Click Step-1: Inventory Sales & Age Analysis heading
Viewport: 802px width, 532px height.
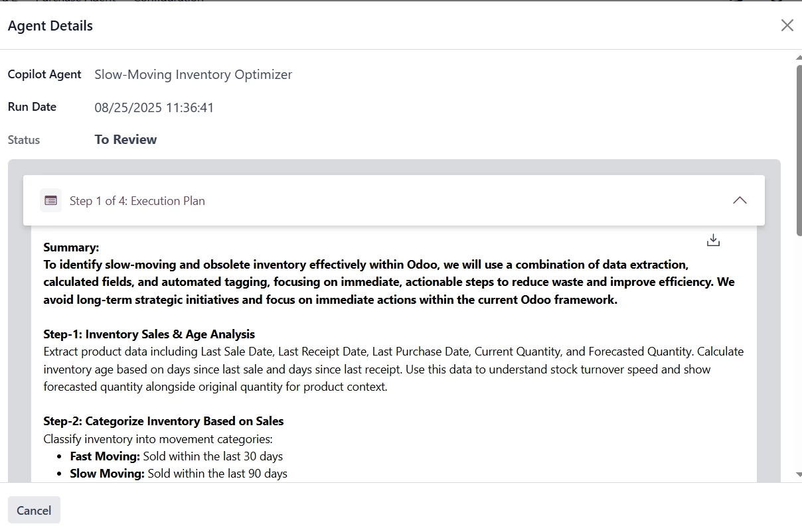[x=149, y=334]
